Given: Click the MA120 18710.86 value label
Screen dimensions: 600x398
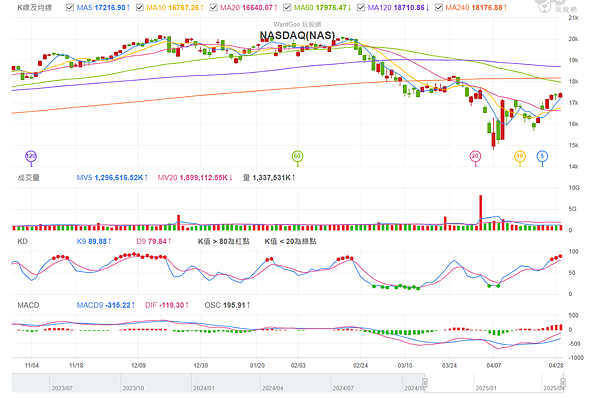Looking at the screenshot, I should (x=398, y=8).
